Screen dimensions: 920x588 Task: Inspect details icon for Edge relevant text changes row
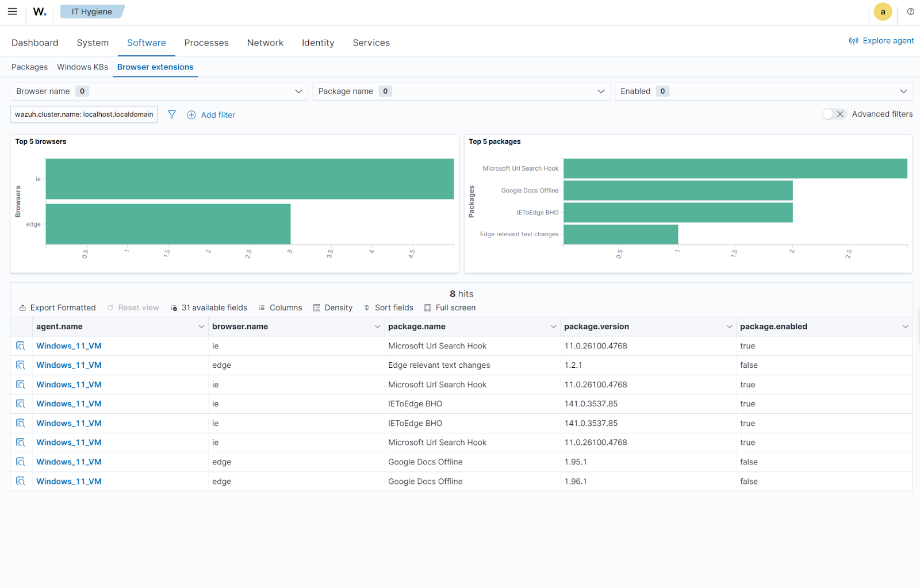pyautogui.click(x=21, y=365)
